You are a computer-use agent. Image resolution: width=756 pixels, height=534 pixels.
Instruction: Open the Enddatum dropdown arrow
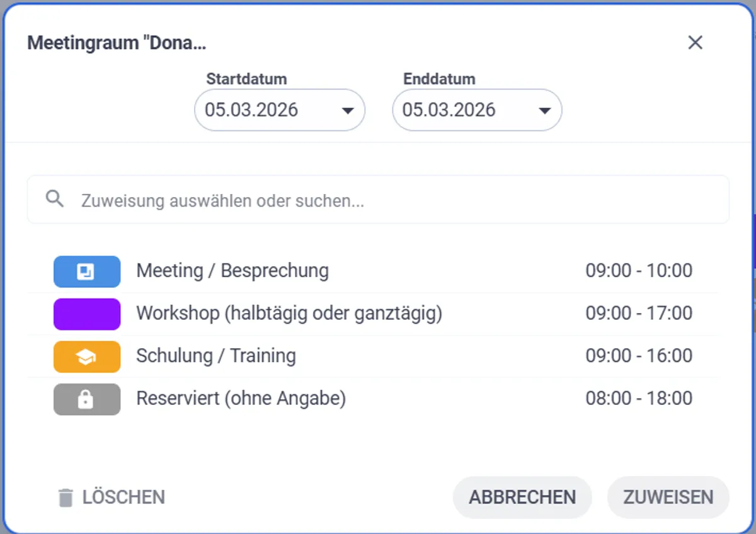pos(545,111)
